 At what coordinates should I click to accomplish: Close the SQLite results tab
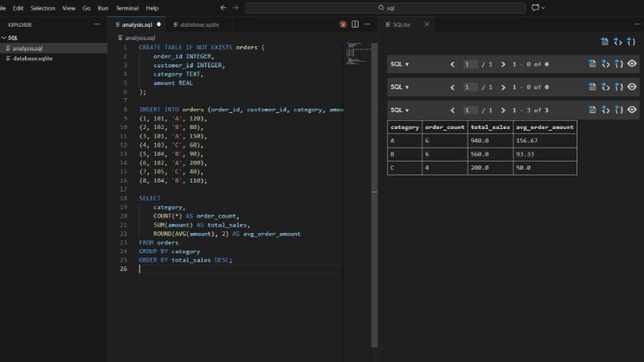[426, 24]
